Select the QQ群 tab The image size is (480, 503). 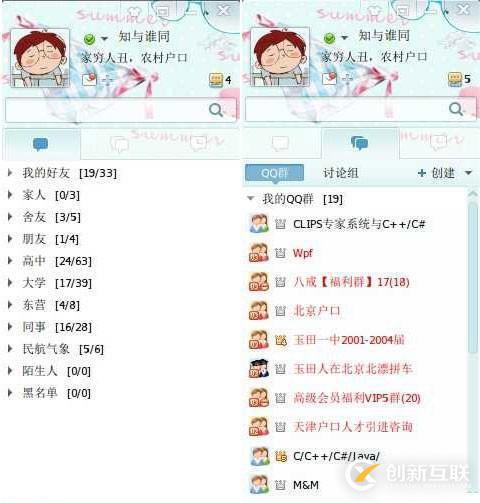click(274, 173)
